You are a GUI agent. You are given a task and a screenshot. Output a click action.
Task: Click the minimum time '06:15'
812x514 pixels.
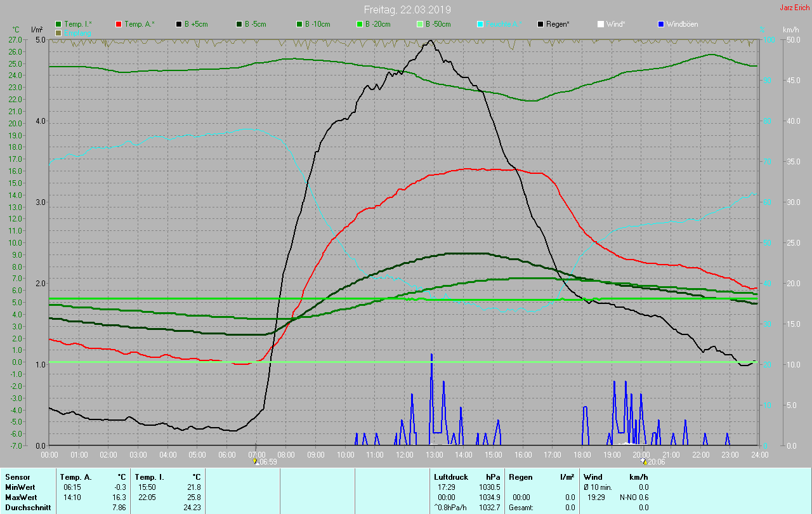point(72,487)
